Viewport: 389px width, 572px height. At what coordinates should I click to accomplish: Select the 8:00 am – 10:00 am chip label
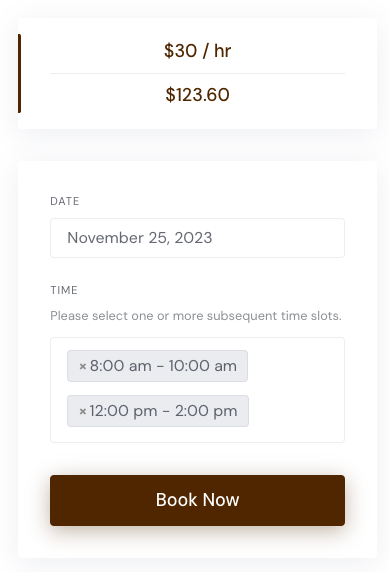coord(163,366)
